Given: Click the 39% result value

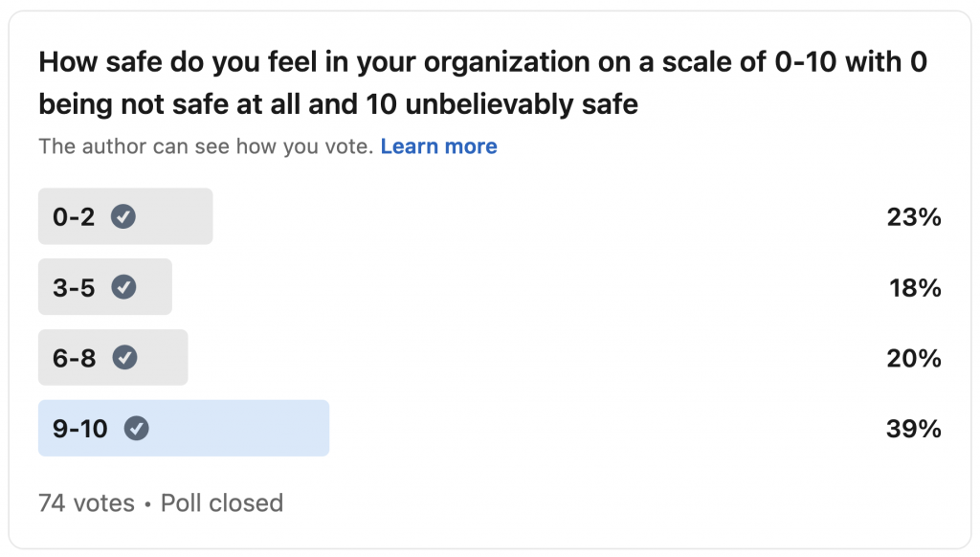Looking at the screenshot, I should 914,429.
